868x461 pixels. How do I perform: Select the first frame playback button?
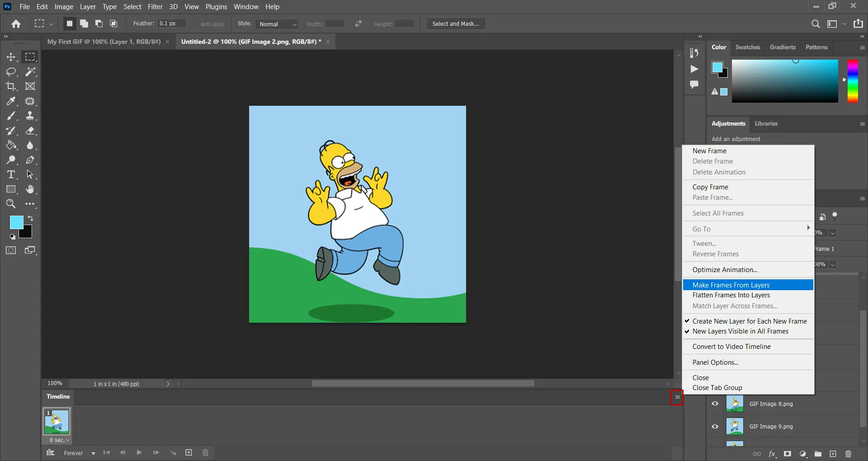pos(107,452)
